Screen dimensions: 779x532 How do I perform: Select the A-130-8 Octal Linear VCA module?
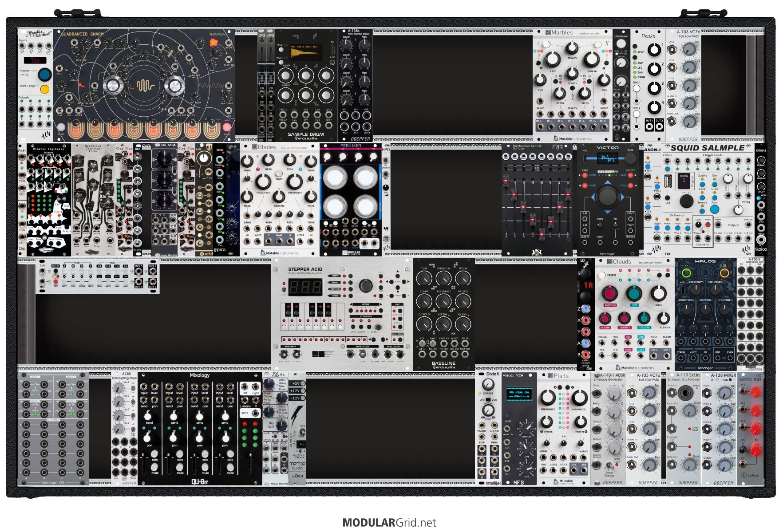click(x=750, y=314)
